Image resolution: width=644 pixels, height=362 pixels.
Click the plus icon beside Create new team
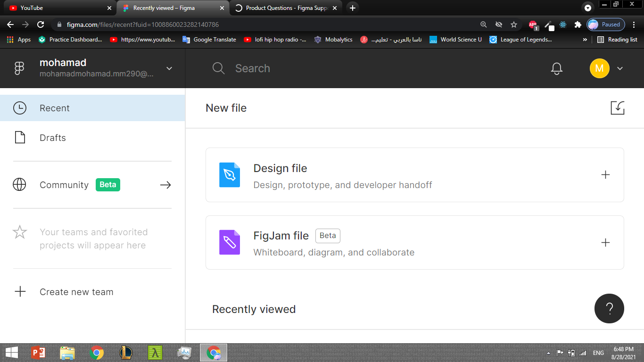click(20, 292)
